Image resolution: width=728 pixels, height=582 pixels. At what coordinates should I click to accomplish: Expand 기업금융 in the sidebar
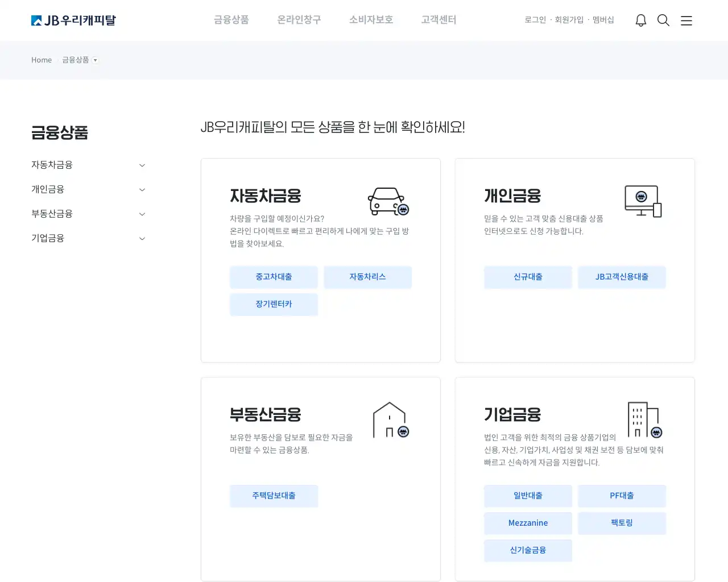tap(88, 238)
